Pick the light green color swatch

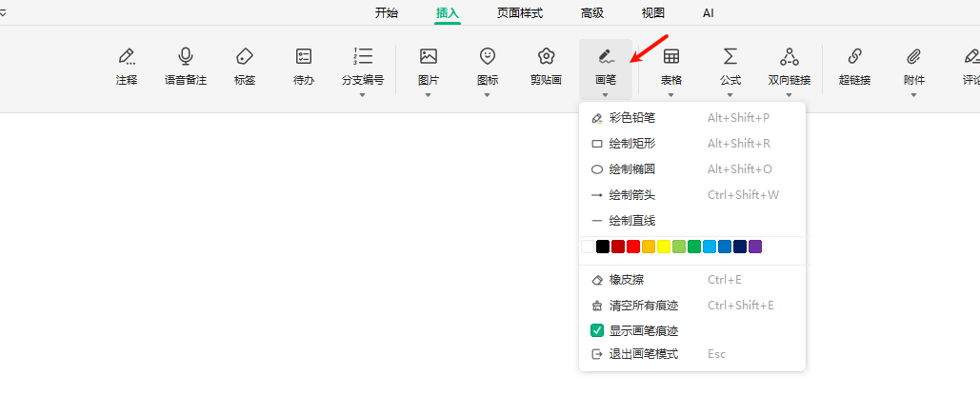(x=679, y=247)
